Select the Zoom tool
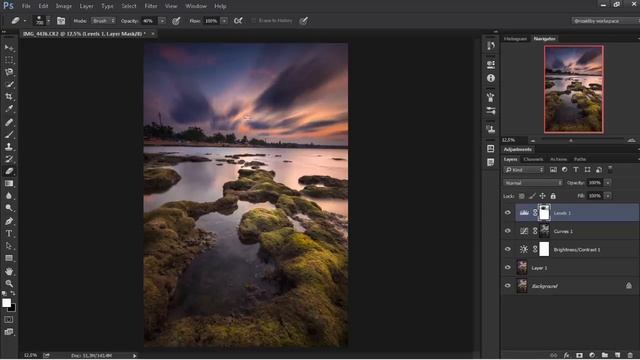This screenshot has width=640, height=360. (9, 283)
